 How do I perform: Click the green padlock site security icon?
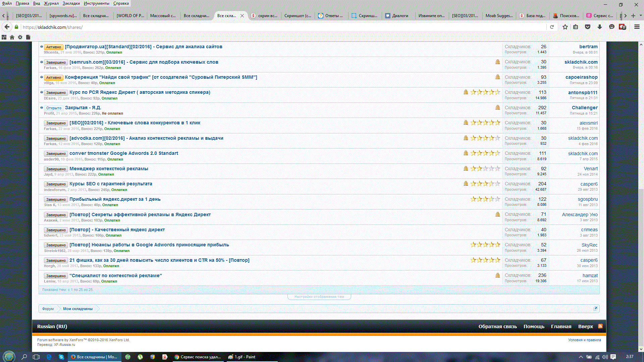click(x=16, y=27)
